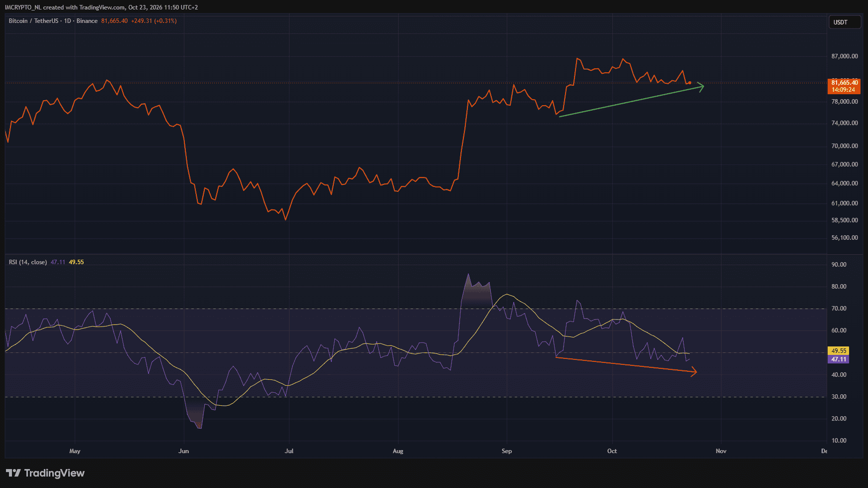Viewport: 868px width, 488px height.
Task: Select the yellow RSI moving average value 49.55
Action: (x=839, y=351)
